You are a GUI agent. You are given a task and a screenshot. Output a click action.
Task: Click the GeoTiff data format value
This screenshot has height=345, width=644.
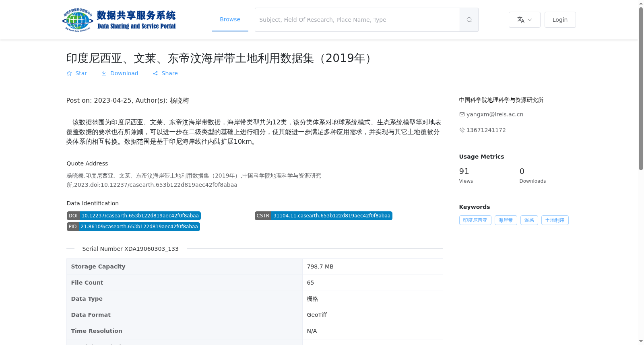pos(317,315)
